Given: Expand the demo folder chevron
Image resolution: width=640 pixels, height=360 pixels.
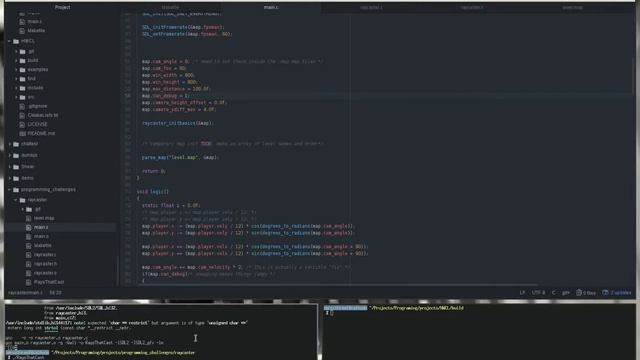Looking at the screenshot, I should [x=10, y=178].
